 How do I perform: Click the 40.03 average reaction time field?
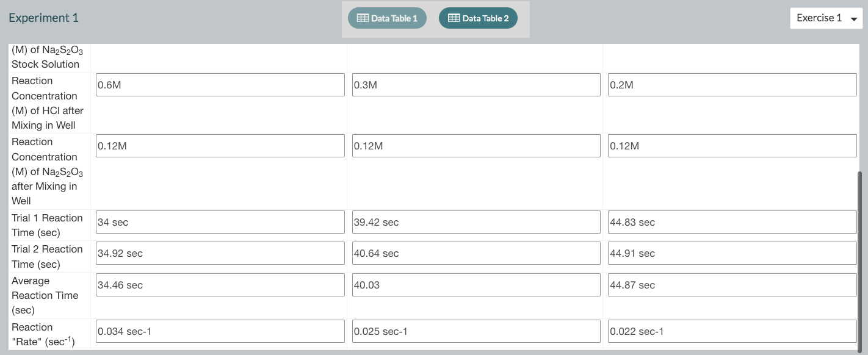pos(476,284)
